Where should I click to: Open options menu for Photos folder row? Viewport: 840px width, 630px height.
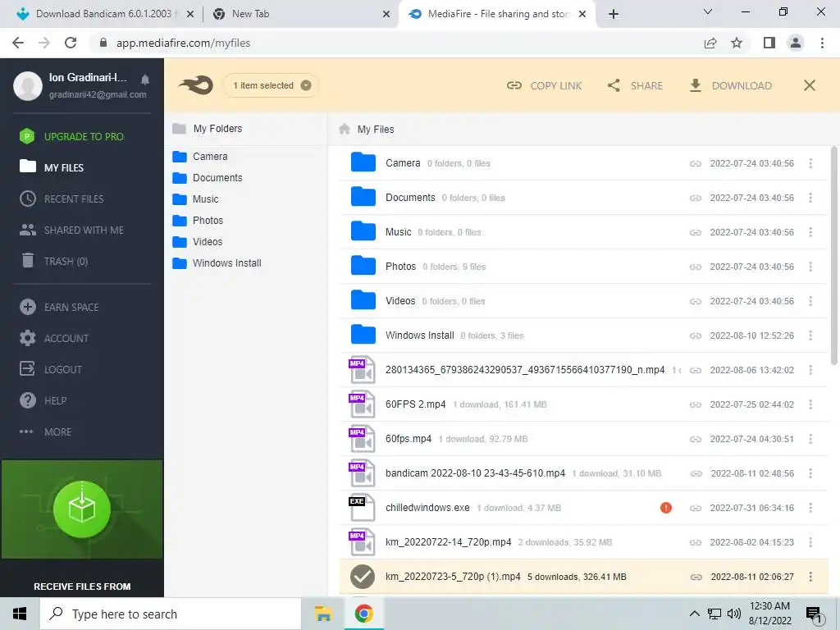coord(810,267)
